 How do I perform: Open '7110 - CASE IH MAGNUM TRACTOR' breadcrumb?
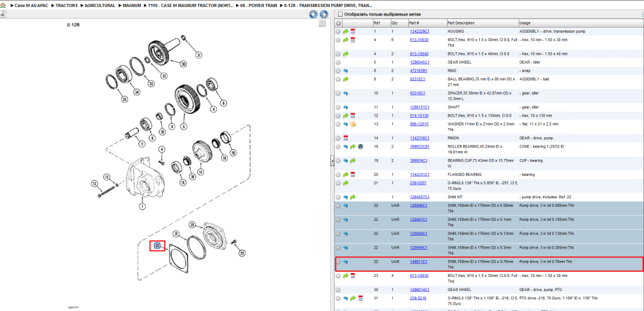pyautogui.click(x=191, y=6)
